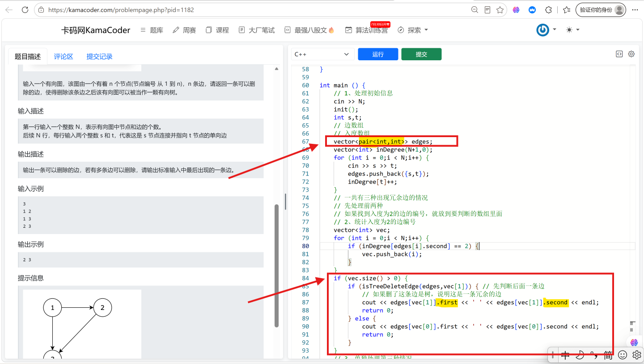Go back using the browser back arrow
The height and width of the screenshot is (364, 644).
pos(9,9)
